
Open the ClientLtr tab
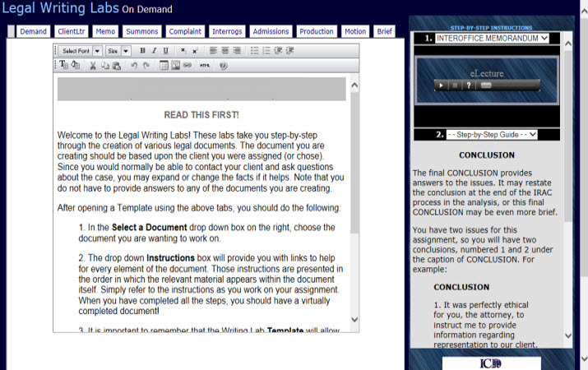click(72, 31)
